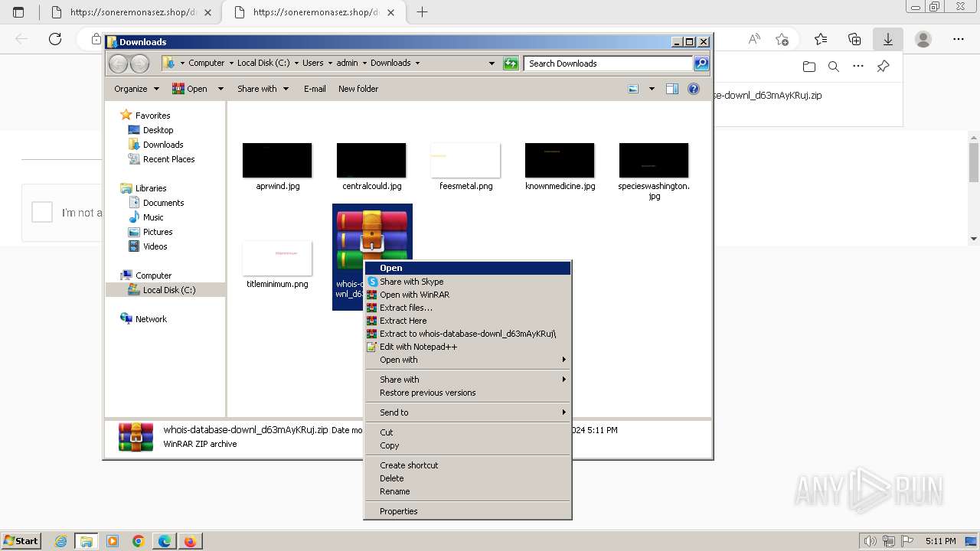The height and width of the screenshot is (551, 980).
Task: Expand the Open with submenu
Action: point(467,360)
